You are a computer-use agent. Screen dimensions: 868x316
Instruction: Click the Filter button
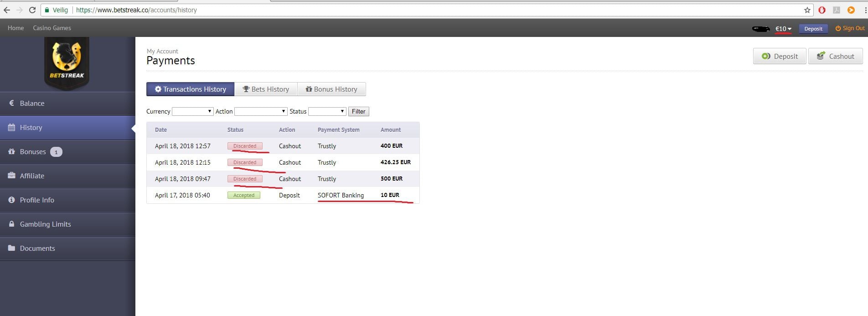click(x=358, y=111)
